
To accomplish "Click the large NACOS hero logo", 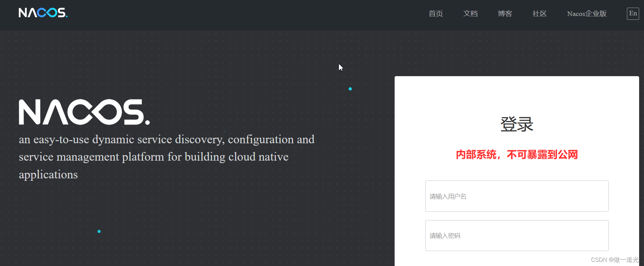I will point(84,112).
